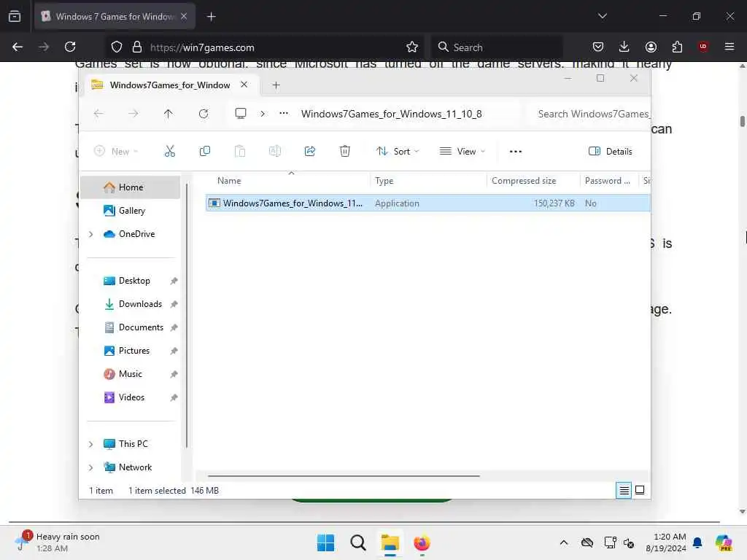Click the Rename icon in Explorer toolbar
The width and height of the screenshot is (747, 560).
pos(275,152)
